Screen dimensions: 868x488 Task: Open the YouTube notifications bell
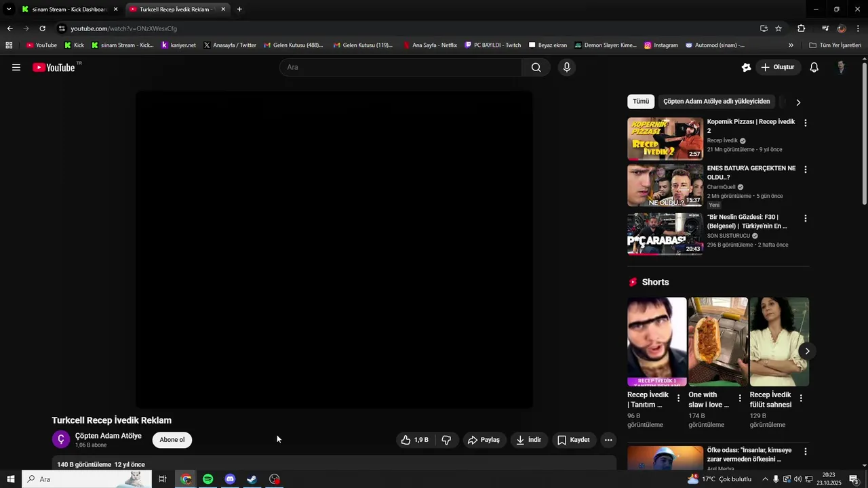[x=814, y=67]
